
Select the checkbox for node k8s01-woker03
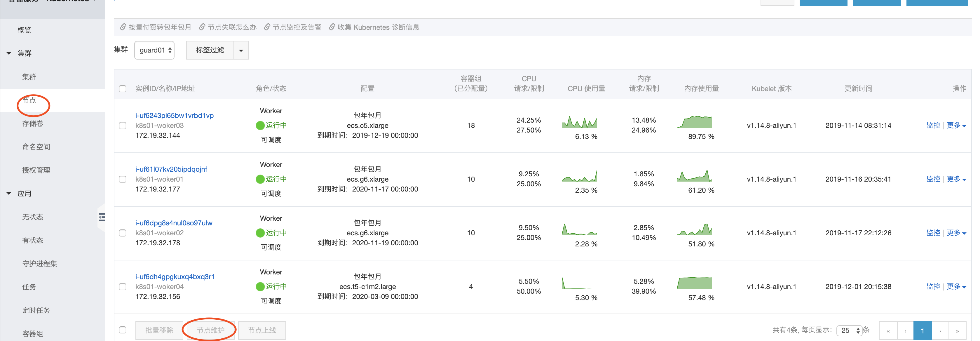(123, 126)
